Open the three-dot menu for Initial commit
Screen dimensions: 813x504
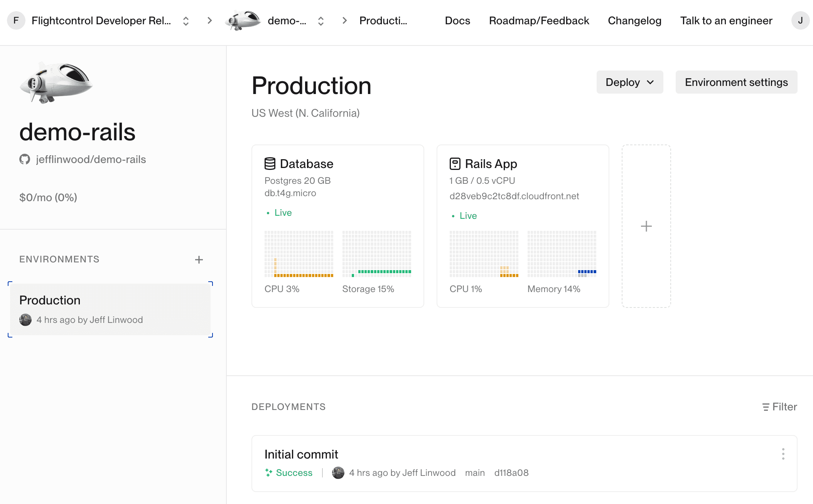pyautogui.click(x=783, y=454)
